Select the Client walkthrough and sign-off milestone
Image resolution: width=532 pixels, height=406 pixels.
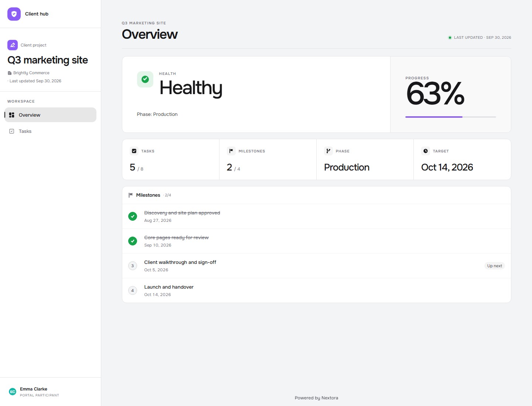pyautogui.click(x=317, y=266)
